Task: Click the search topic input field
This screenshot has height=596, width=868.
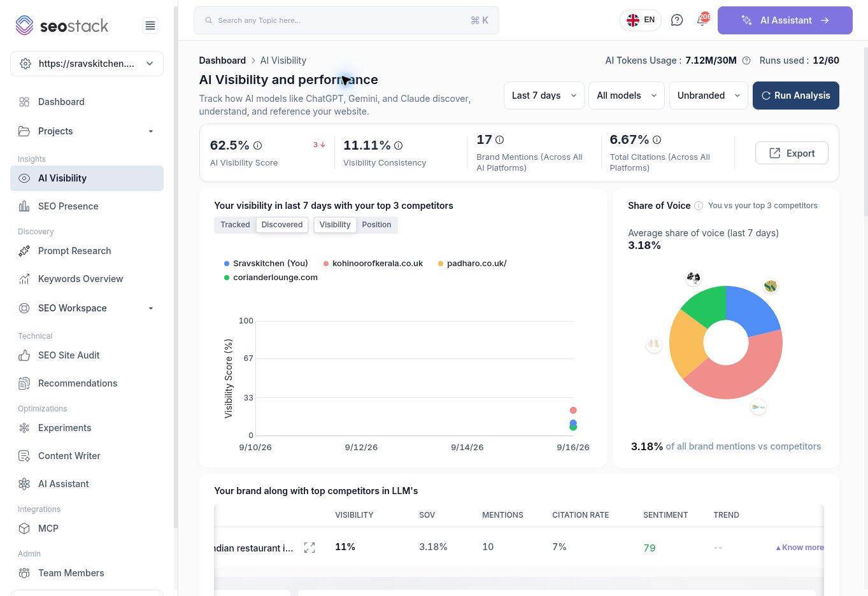Action: [346, 20]
